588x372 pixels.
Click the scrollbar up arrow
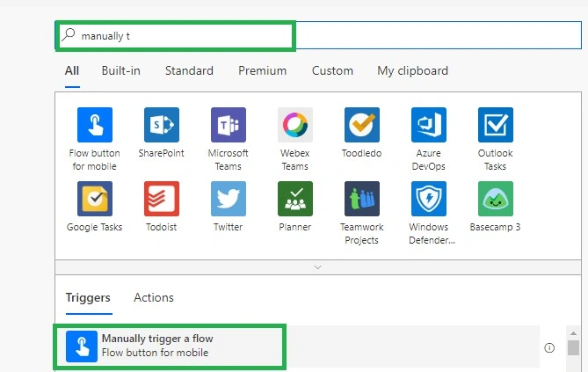[573, 333]
